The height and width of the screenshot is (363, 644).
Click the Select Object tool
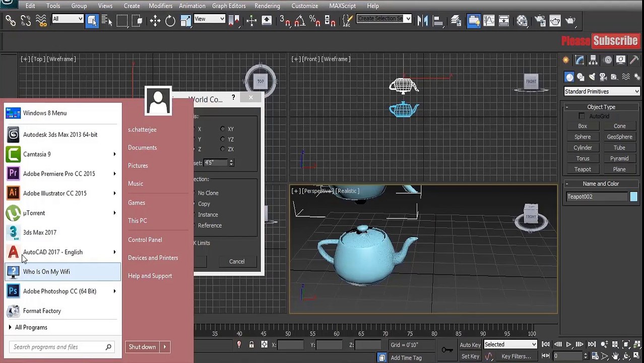[92, 21]
